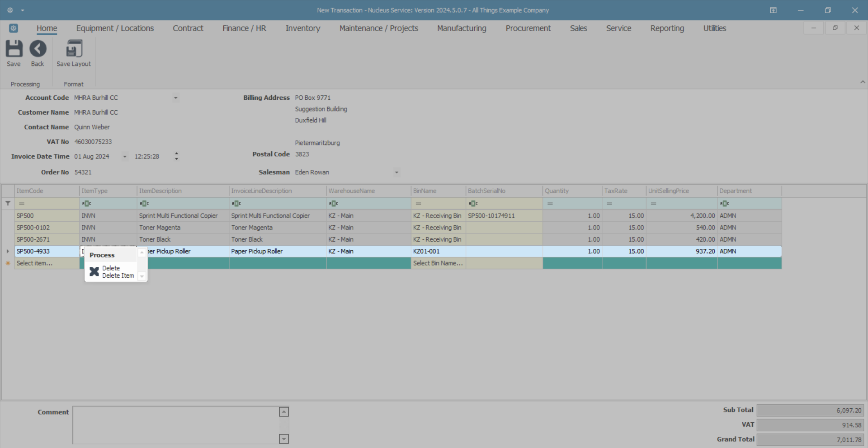Viewport: 868px width, 448px height.
Task: Click the Save icon in the ribbon
Action: point(14,49)
